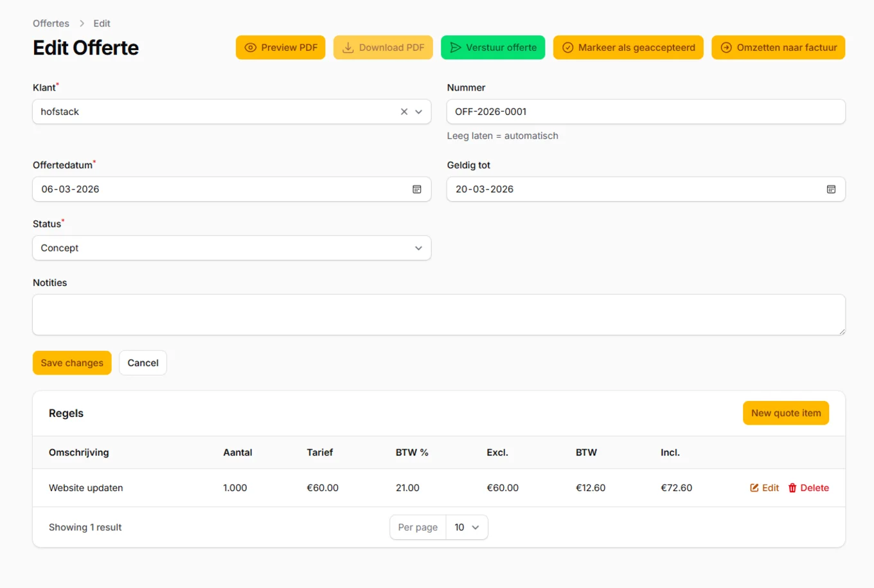Expand the Klant dropdown chevron
874x588 pixels.
[418, 111]
